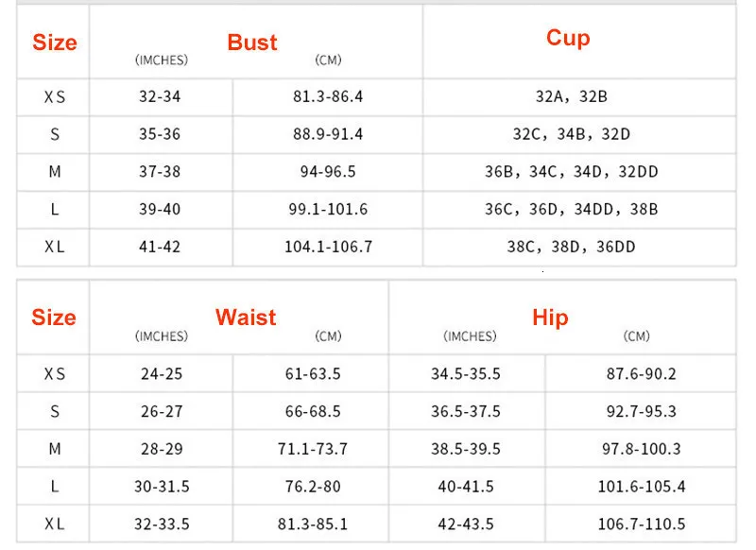Click waist inches value 24-25
Viewport: 756px width, 550px height.
coord(162,374)
